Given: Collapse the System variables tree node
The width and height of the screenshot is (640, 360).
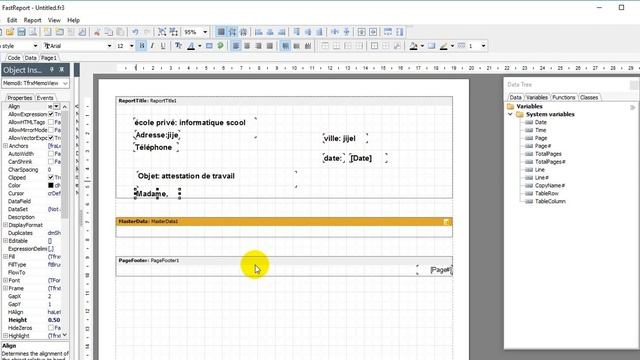Looking at the screenshot, I should [510, 114].
